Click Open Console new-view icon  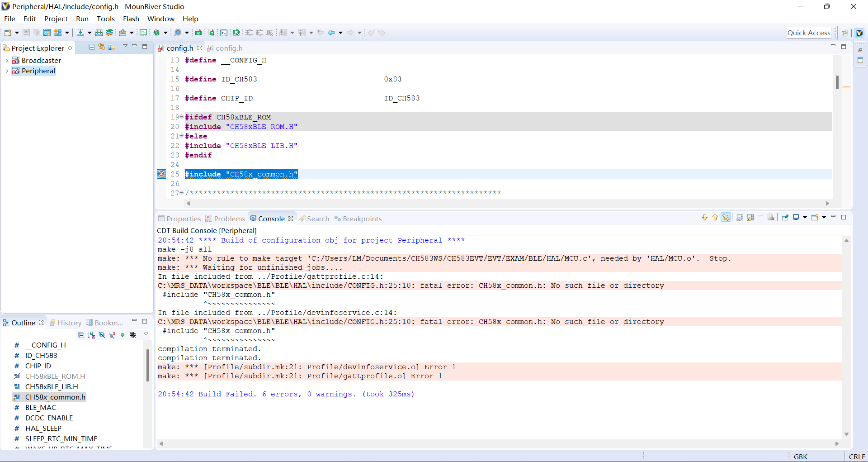point(815,218)
